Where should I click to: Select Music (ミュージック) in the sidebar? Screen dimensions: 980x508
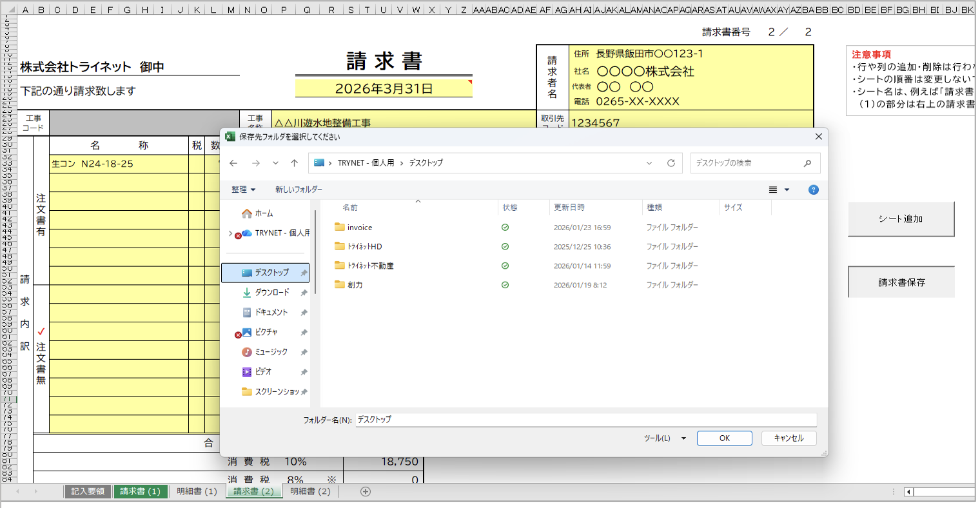(x=271, y=352)
